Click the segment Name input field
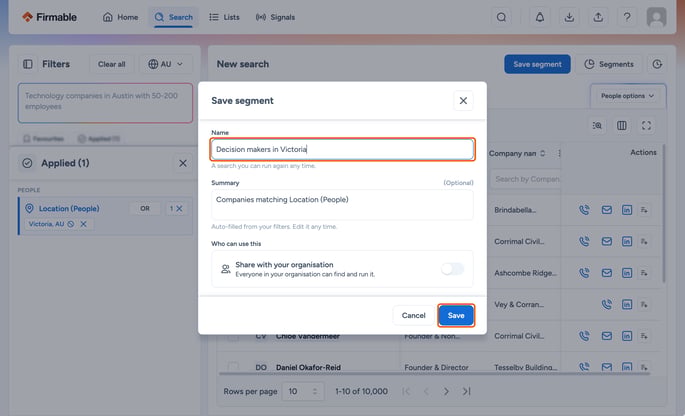The width and height of the screenshot is (685, 416). point(342,149)
